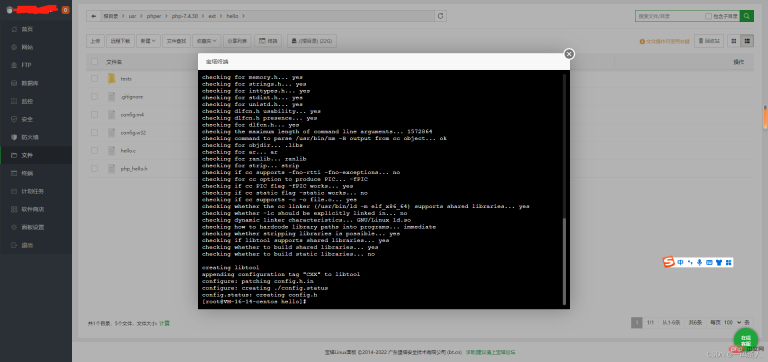Click the orange info icon beside right-click hint

point(642,42)
